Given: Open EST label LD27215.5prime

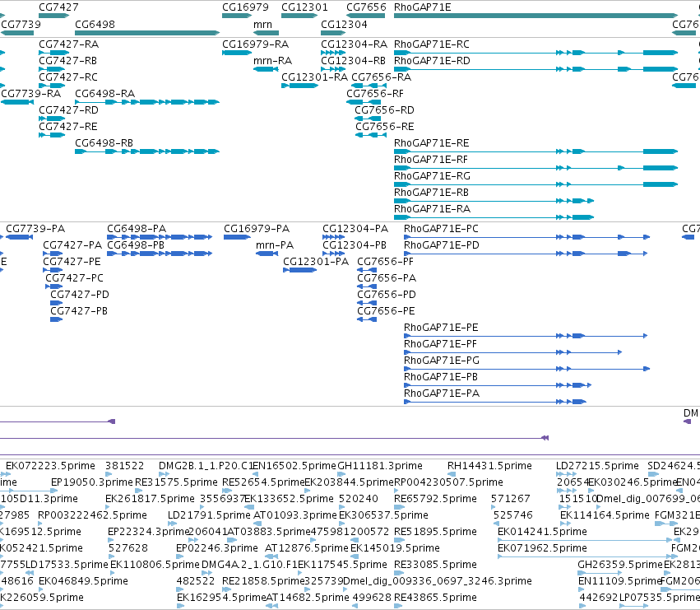Looking at the screenshot, I should (x=597, y=466).
